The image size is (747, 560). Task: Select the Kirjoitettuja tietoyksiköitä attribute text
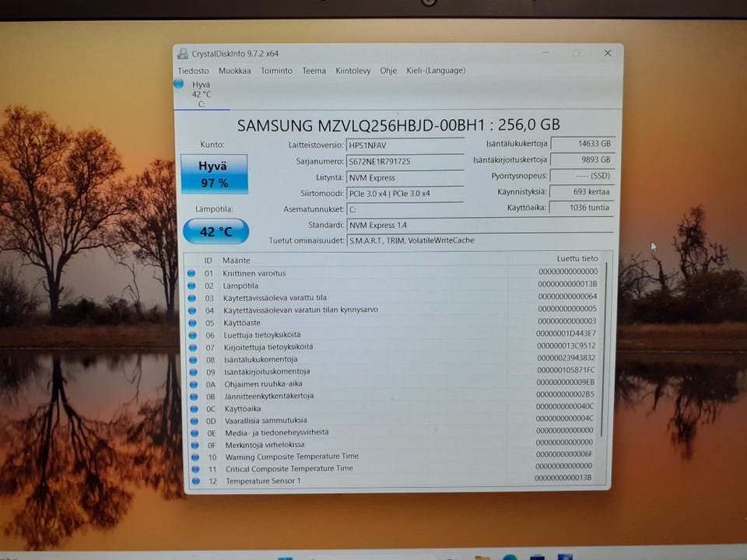pos(268,347)
